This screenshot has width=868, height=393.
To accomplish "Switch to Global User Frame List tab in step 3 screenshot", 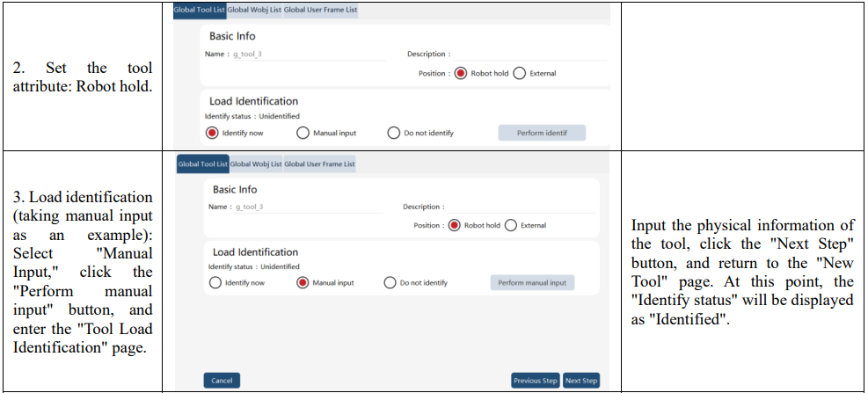I will [319, 164].
